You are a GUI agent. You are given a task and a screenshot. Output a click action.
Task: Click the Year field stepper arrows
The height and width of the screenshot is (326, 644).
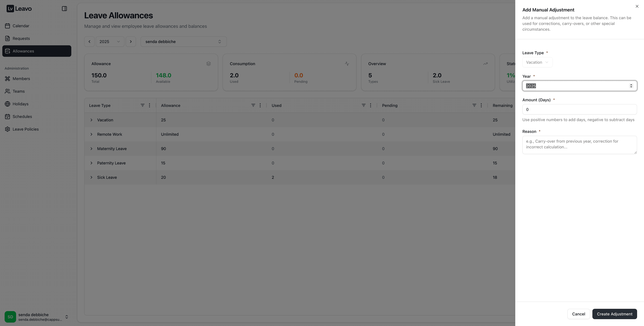pyautogui.click(x=631, y=86)
